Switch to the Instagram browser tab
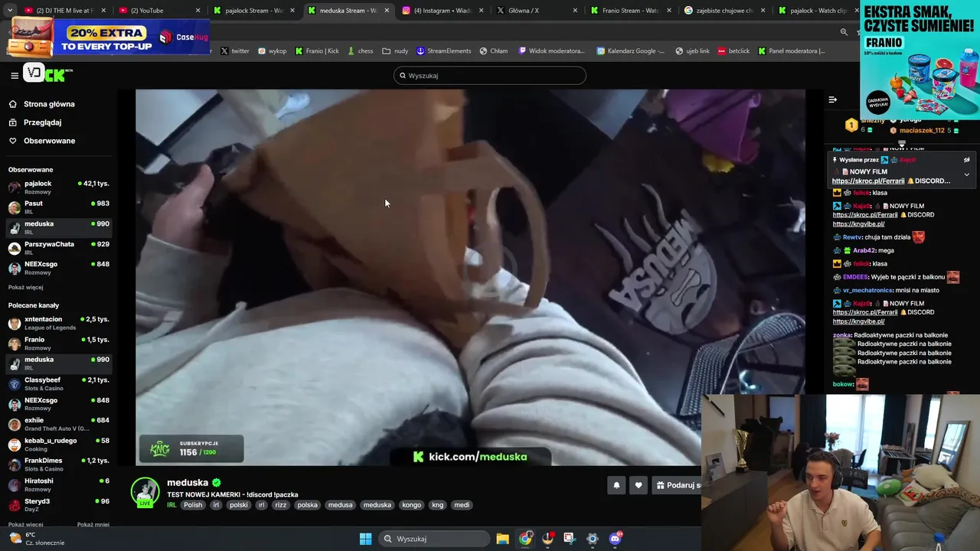Viewport: 980px width, 551px height. [443, 11]
